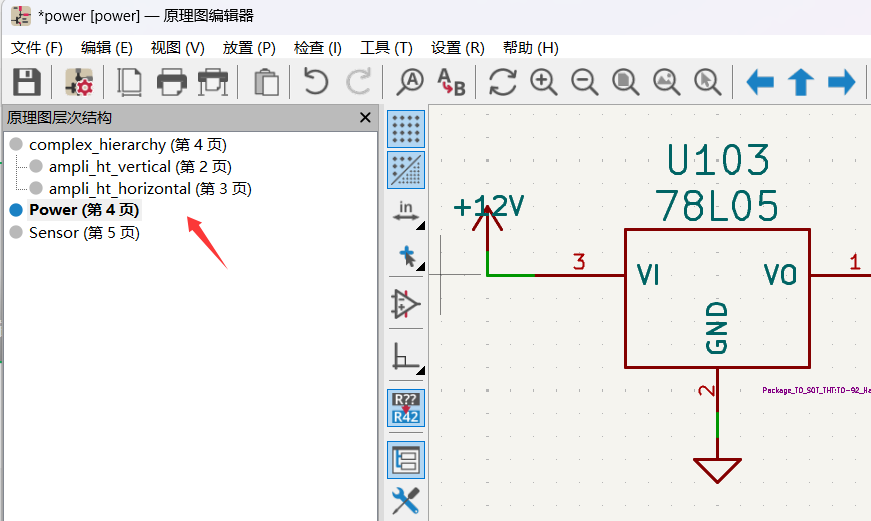The height and width of the screenshot is (521, 871).
Task: Click the GND pin label inside U103
Action: pyautogui.click(x=717, y=328)
